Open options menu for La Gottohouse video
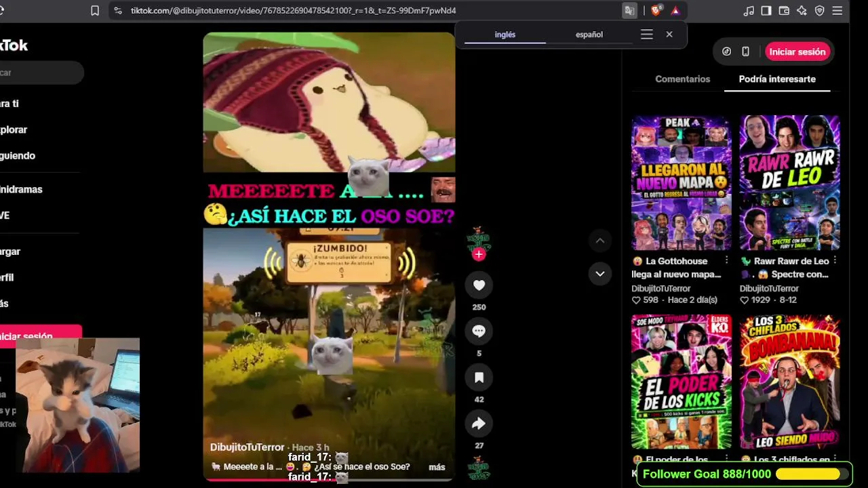 coord(727,261)
